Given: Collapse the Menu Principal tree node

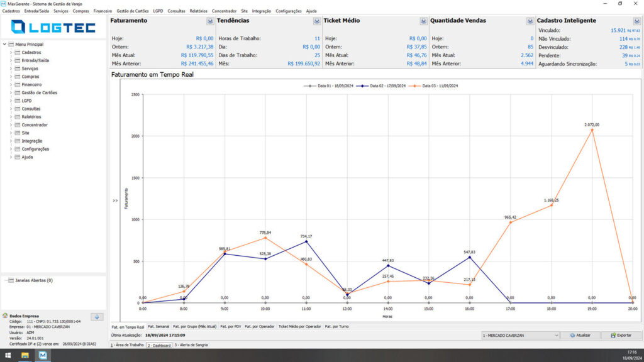Looking at the screenshot, I should pos(4,45).
